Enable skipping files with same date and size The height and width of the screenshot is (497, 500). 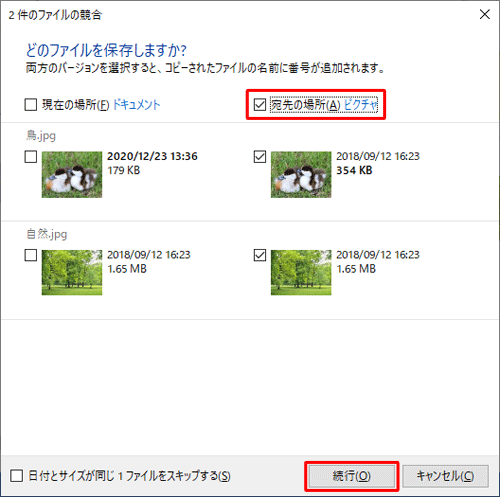(x=16, y=476)
